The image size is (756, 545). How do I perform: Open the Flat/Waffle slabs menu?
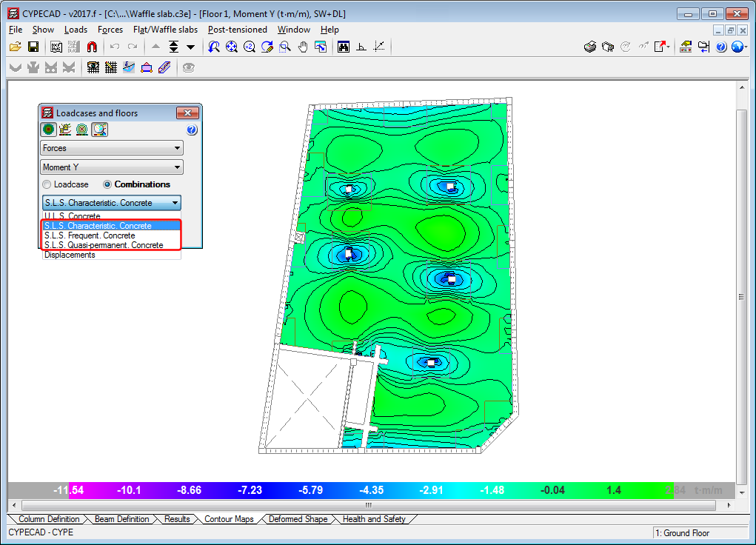click(x=165, y=30)
